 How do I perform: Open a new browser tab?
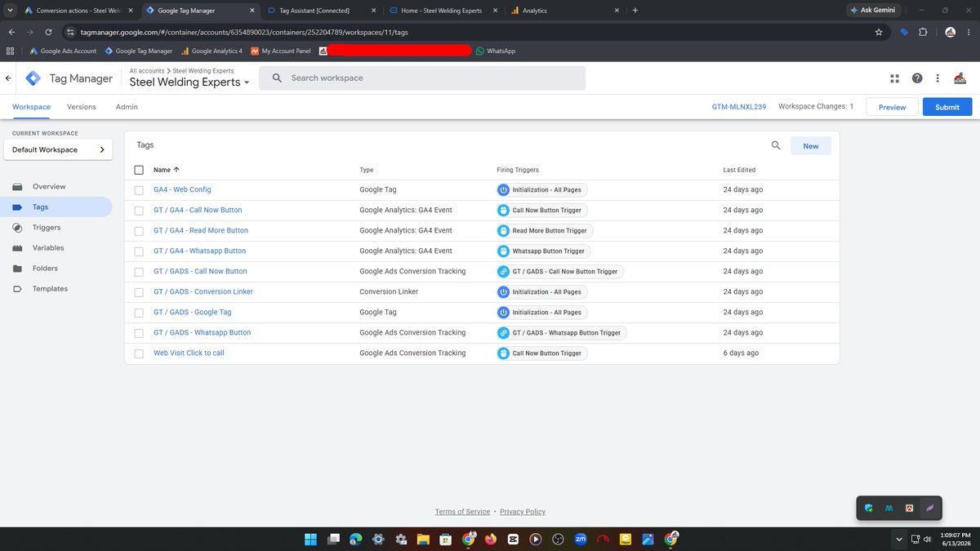tap(635, 11)
